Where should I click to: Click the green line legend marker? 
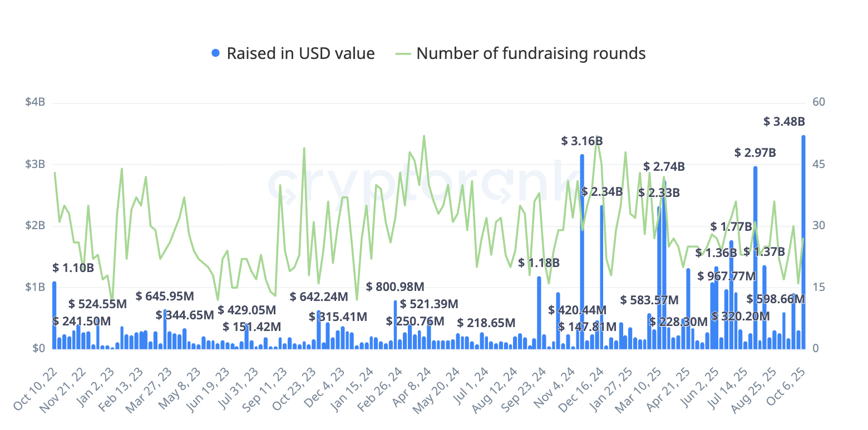[403, 53]
